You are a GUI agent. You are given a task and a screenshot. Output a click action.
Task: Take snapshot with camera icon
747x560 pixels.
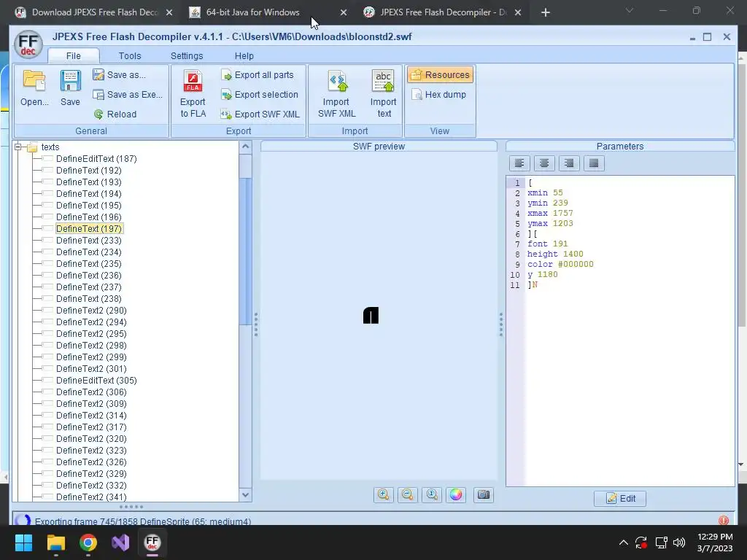click(484, 495)
